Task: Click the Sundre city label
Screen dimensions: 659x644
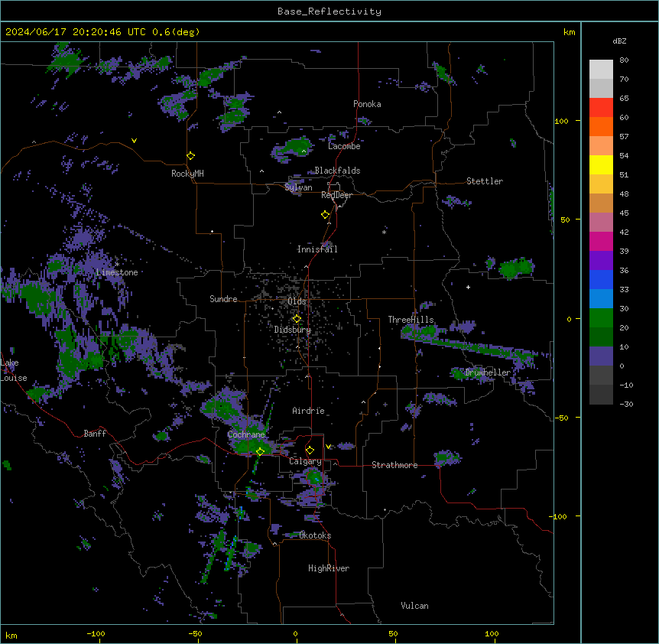Action: [223, 299]
